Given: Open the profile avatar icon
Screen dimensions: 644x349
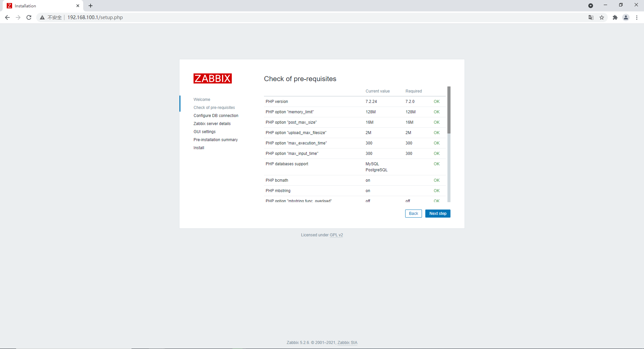Looking at the screenshot, I should (x=626, y=17).
